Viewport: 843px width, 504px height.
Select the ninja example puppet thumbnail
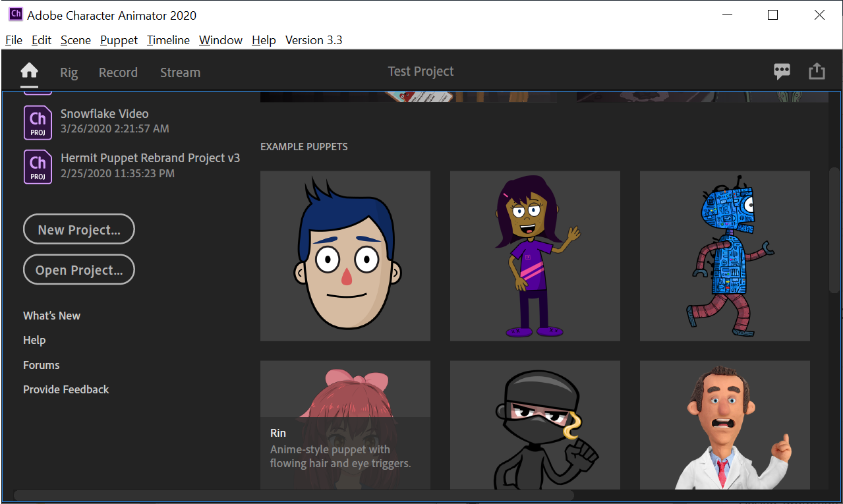(535, 425)
